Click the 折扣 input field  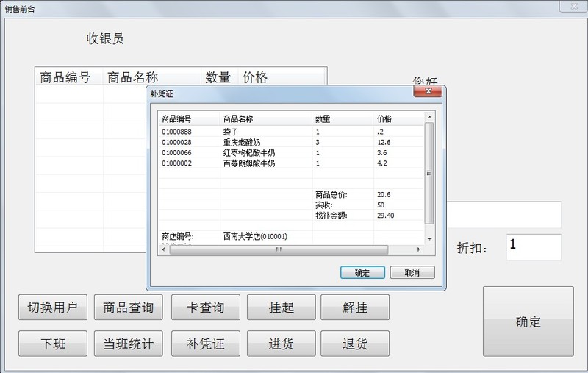pos(534,247)
